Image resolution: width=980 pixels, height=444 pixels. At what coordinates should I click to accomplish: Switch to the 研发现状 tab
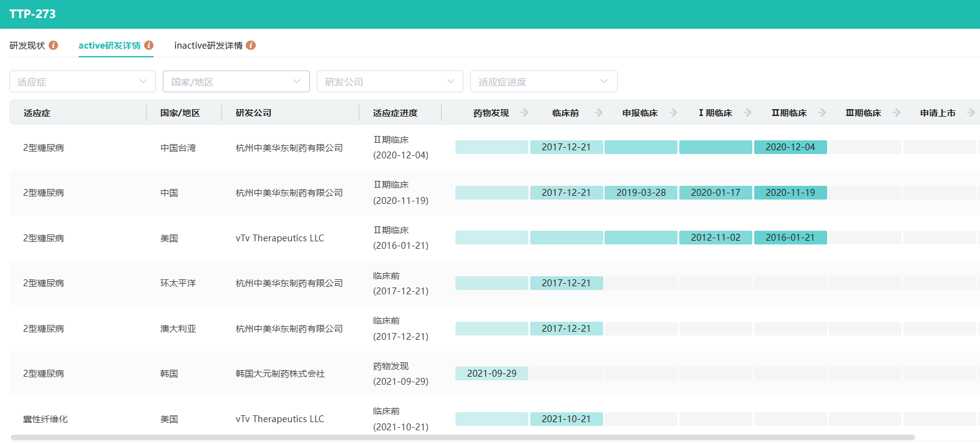27,46
